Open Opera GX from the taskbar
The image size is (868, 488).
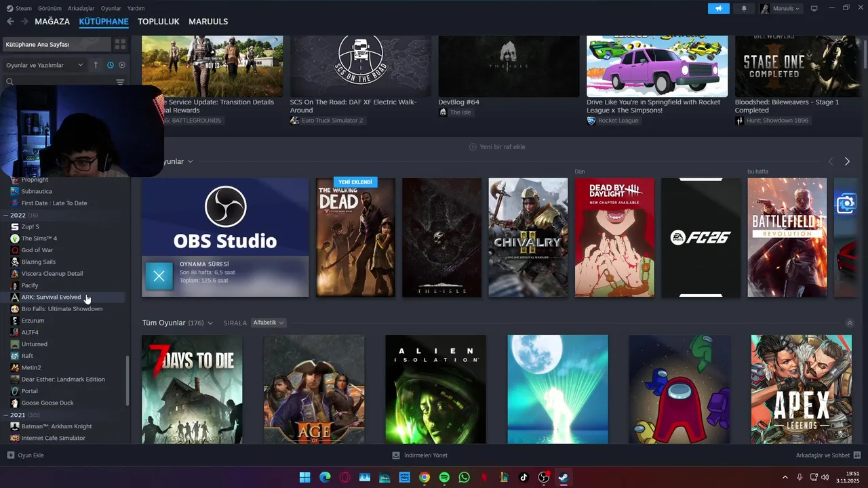(344, 477)
